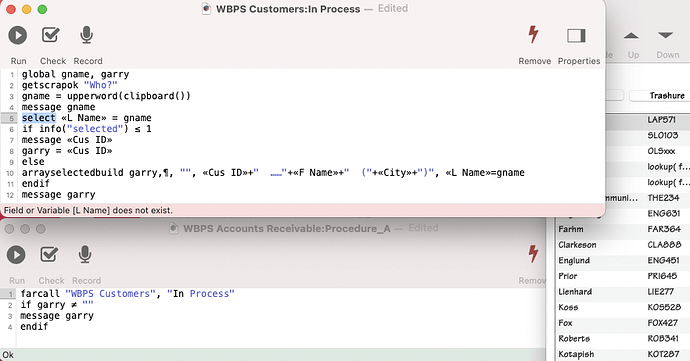Click line 8 'garry = «Cus ID»'
690x361 pixels.
[67, 151]
